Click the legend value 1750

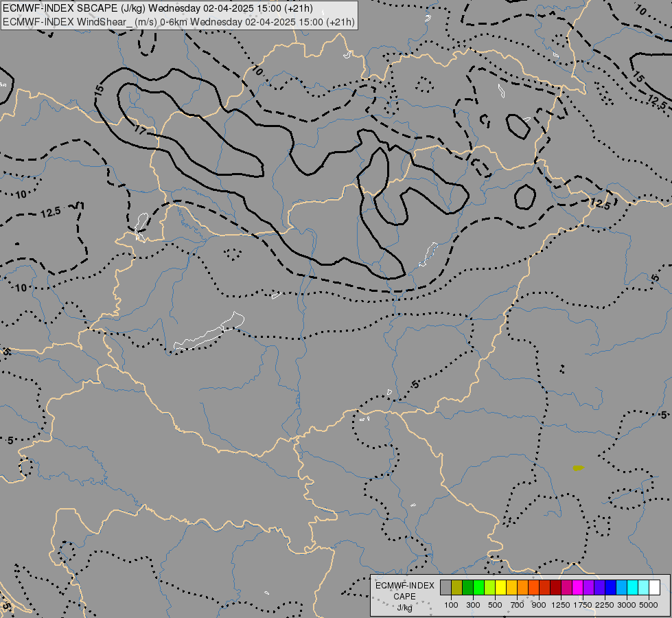pyautogui.click(x=583, y=605)
